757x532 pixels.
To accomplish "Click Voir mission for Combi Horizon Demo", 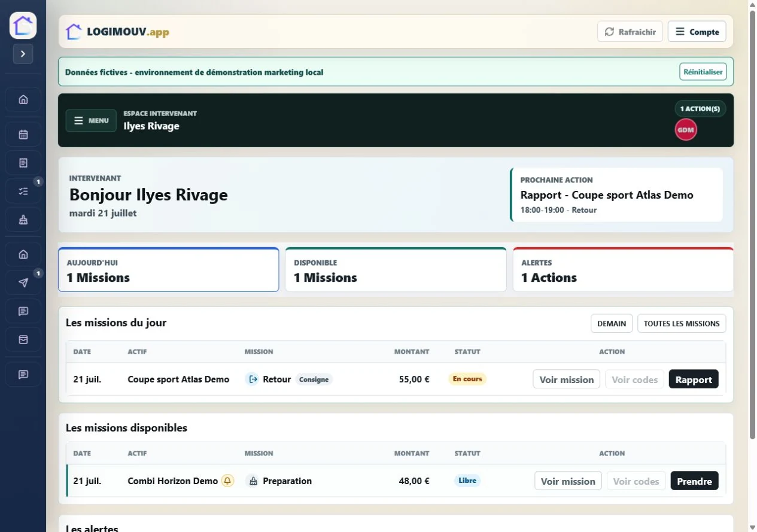I will click(568, 481).
